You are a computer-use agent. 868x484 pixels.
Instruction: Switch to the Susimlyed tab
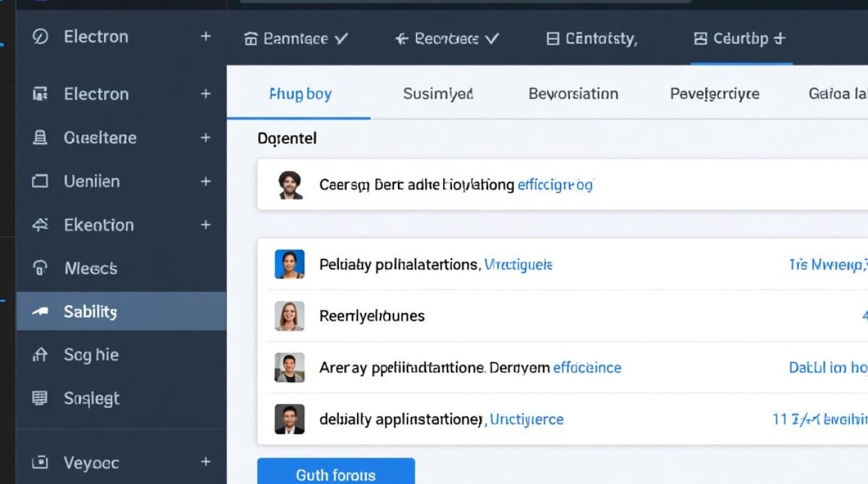click(x=438, y=94)
